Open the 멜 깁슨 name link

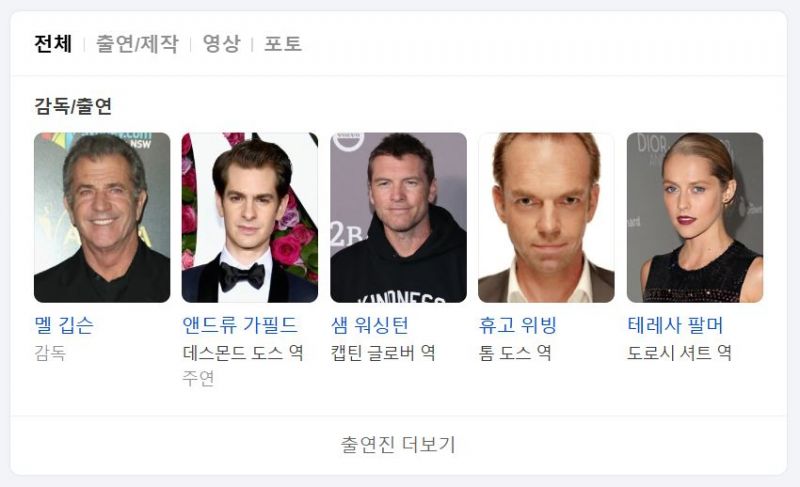[64, 325]
